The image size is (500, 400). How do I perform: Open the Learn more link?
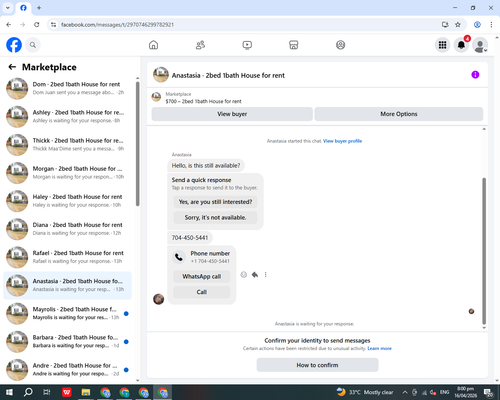(x=379, y=348)
